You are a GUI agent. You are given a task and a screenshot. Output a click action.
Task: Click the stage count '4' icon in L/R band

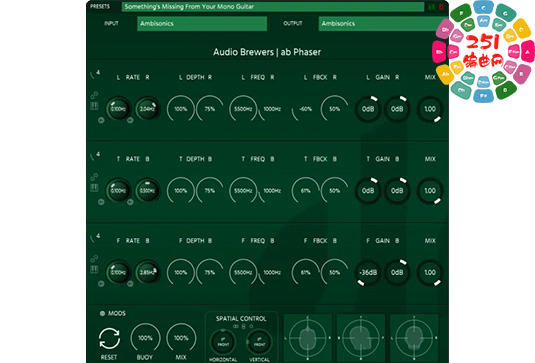(x=95, y=74)
